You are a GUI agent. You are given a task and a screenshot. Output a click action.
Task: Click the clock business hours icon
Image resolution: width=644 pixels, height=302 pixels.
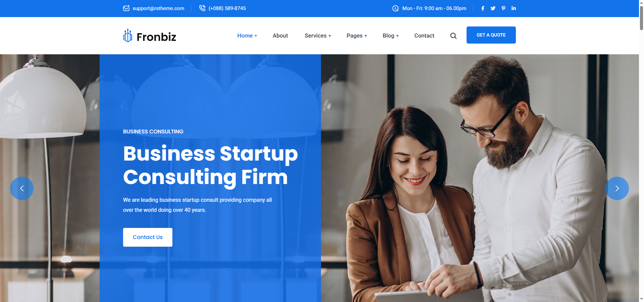point(395,8)
